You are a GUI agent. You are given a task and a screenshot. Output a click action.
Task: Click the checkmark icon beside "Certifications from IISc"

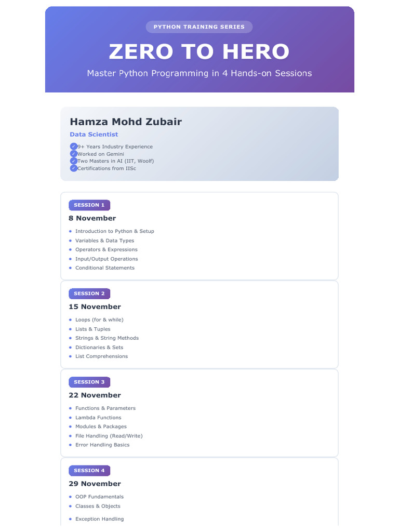(73, 168)
